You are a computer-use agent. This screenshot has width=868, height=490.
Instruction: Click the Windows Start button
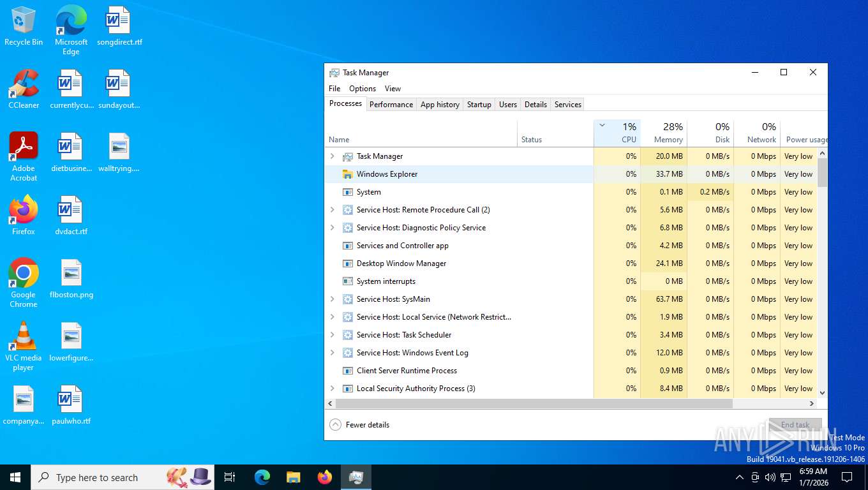[15, 477]
